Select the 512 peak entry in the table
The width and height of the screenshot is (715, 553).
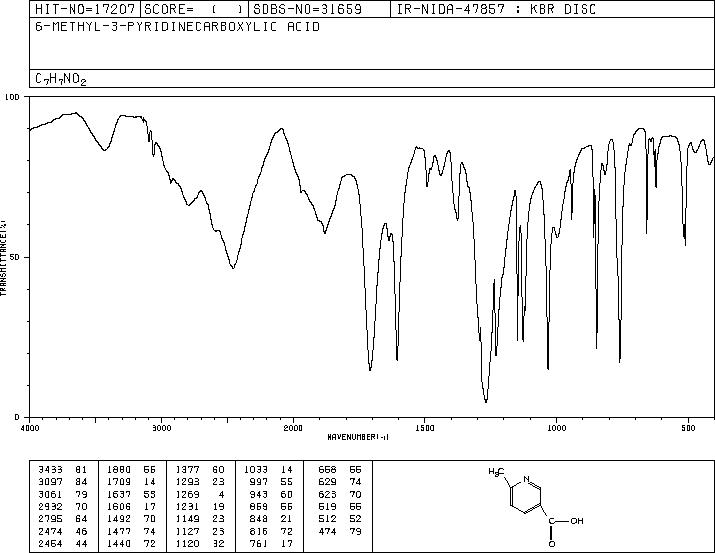(340, 519)
